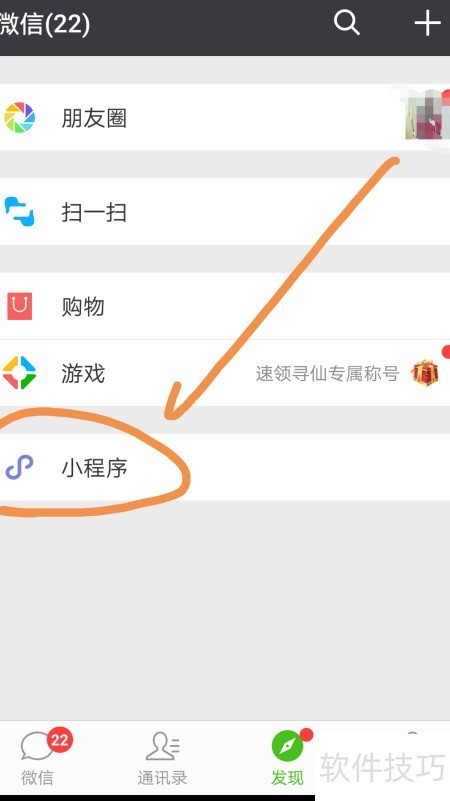
Task: Tap the 速领寻仙专属称号 promo text
Action: 327,373
